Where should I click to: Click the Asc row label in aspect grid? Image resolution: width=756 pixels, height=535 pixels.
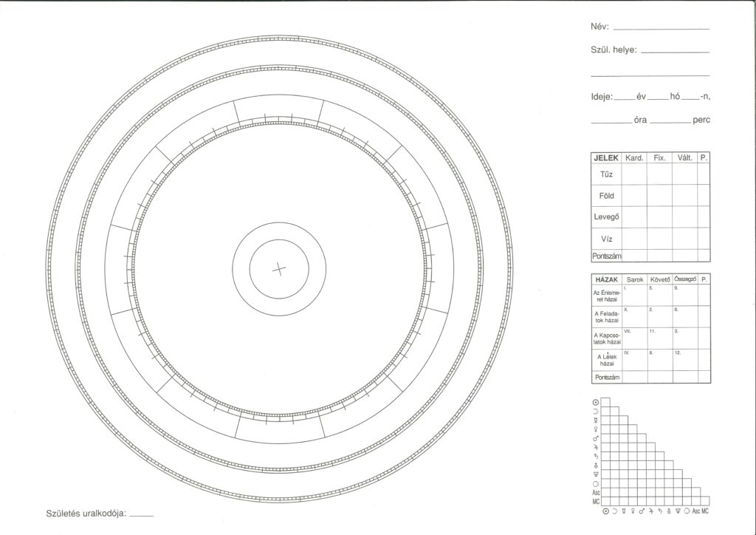tap(595, 492)
